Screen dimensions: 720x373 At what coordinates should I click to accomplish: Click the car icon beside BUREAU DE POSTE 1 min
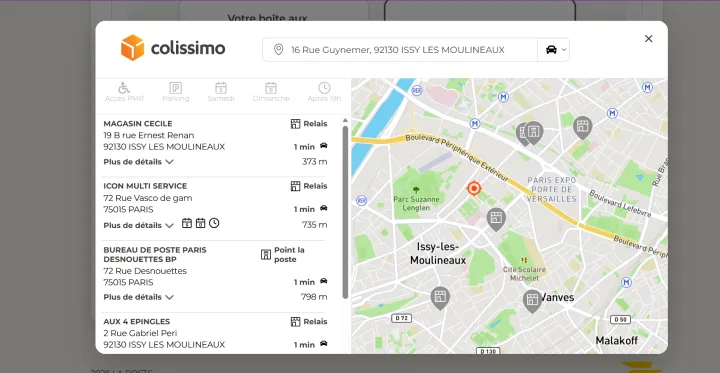(x=324, y=281)
